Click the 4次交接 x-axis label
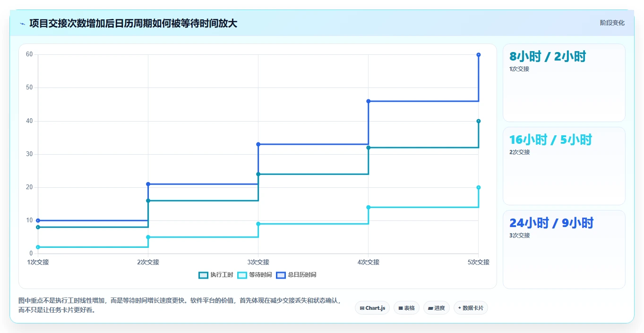Viewport: 644px width, 333px height. 369,262
